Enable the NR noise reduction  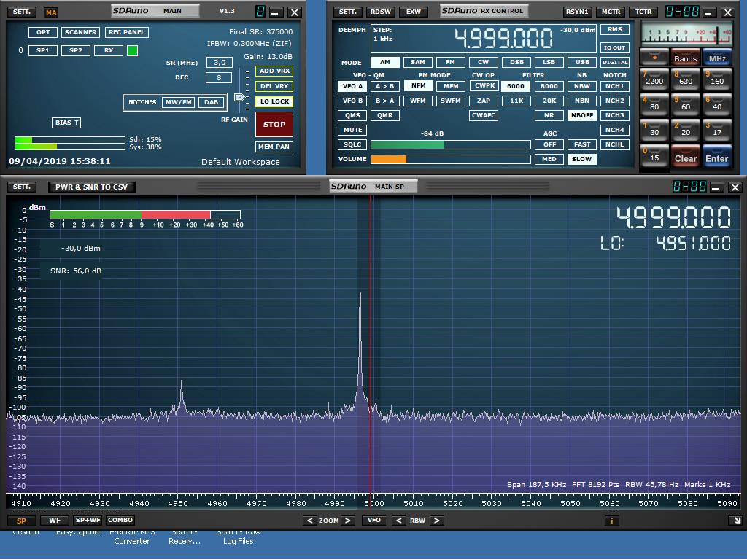[549, 115]
